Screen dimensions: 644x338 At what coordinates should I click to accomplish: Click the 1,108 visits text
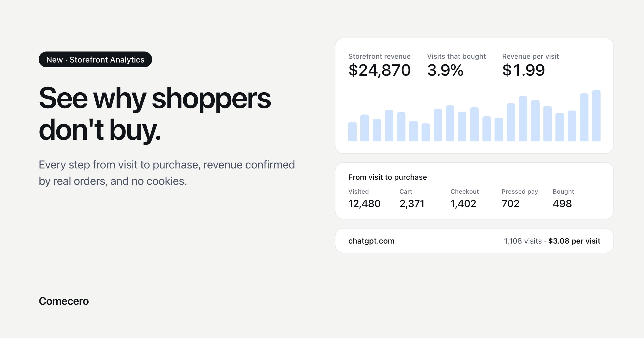pyautogui.click(x=523, y=241)
